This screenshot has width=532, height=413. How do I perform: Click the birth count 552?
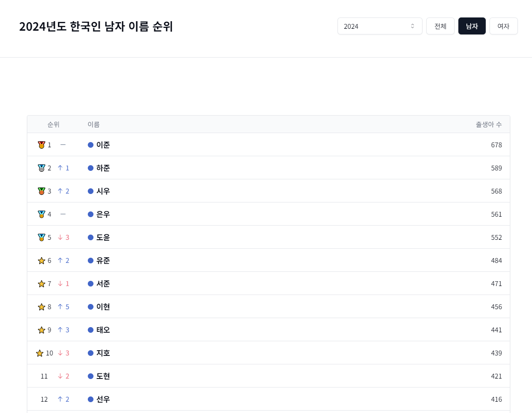pyautogui.click(x=497, y=237)
